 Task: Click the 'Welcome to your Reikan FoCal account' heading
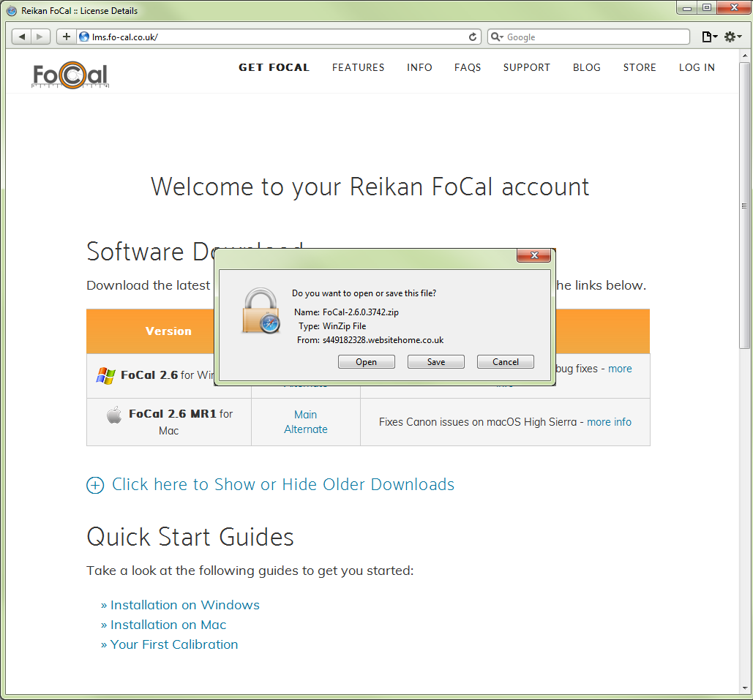[x=370, y=187]
